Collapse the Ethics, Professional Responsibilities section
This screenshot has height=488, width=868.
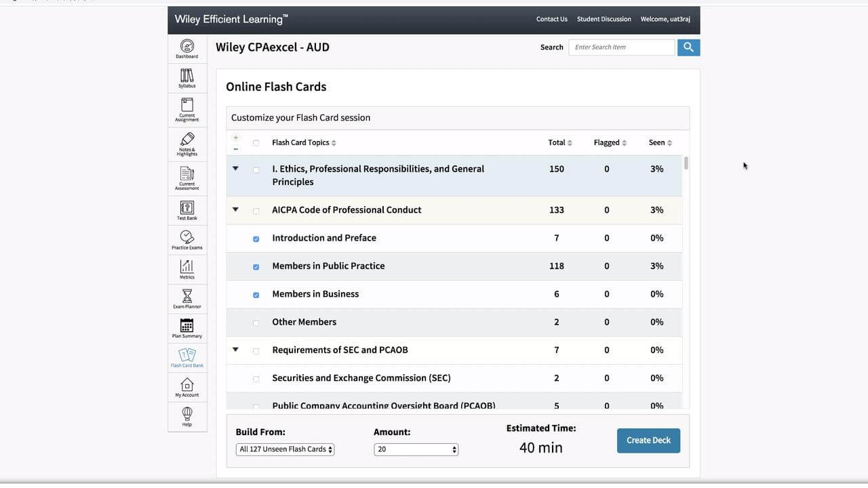[x=235, y=168]
